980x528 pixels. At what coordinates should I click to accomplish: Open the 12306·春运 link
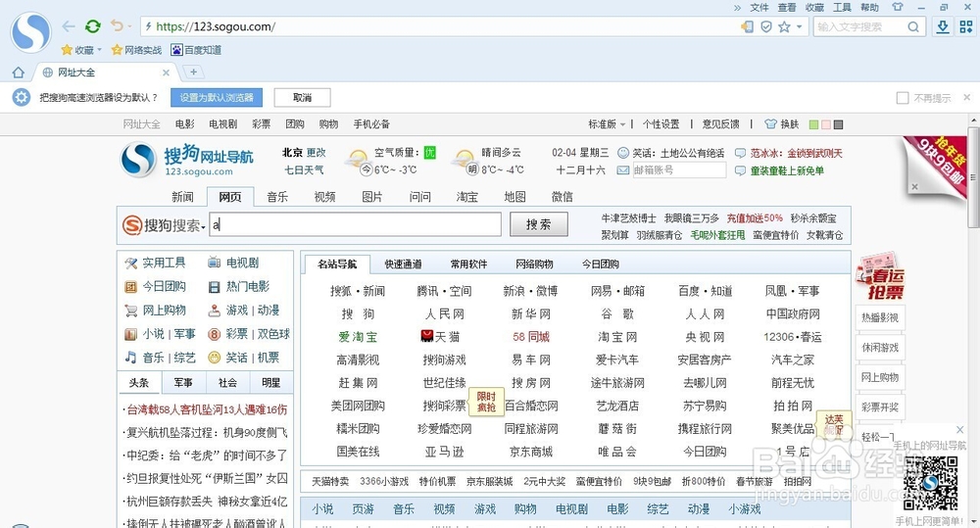pyautogui.click(x=793, y=337)
